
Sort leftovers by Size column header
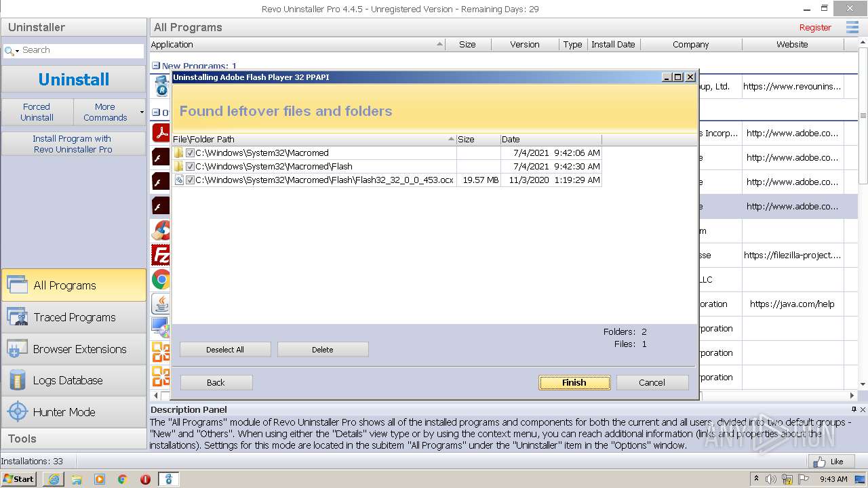click(478, 140)
